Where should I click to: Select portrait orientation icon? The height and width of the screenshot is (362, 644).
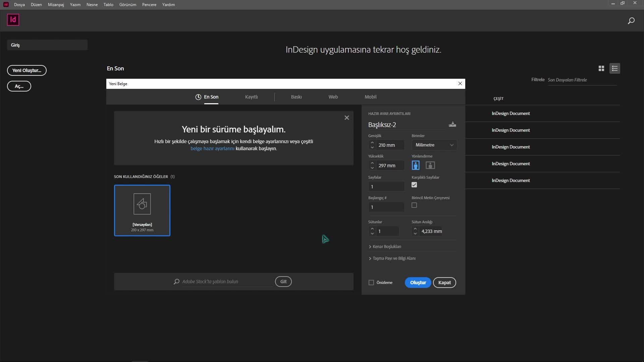416,165
